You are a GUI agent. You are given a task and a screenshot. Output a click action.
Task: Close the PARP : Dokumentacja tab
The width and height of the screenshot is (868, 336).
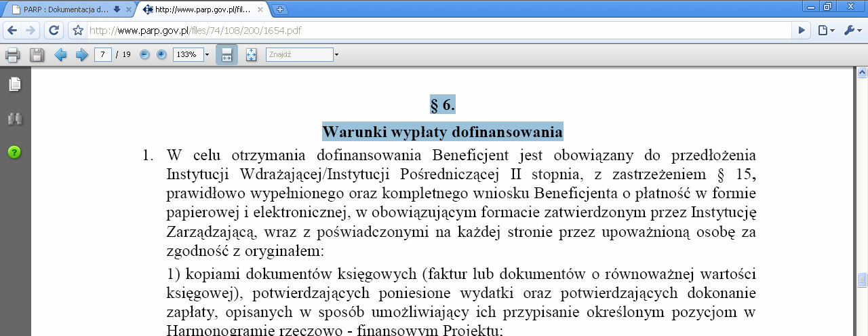[x=129, y=10]
